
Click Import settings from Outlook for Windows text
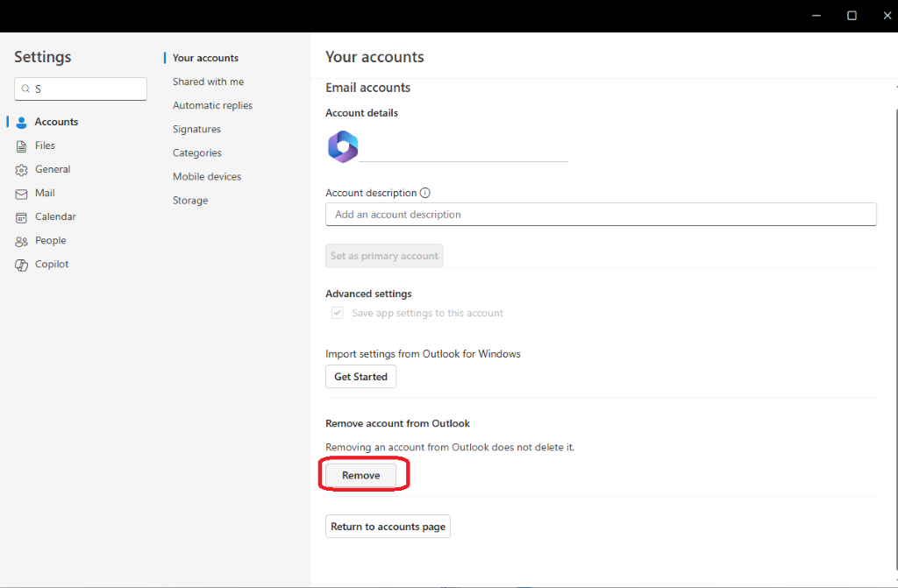(x=423, y=354)
